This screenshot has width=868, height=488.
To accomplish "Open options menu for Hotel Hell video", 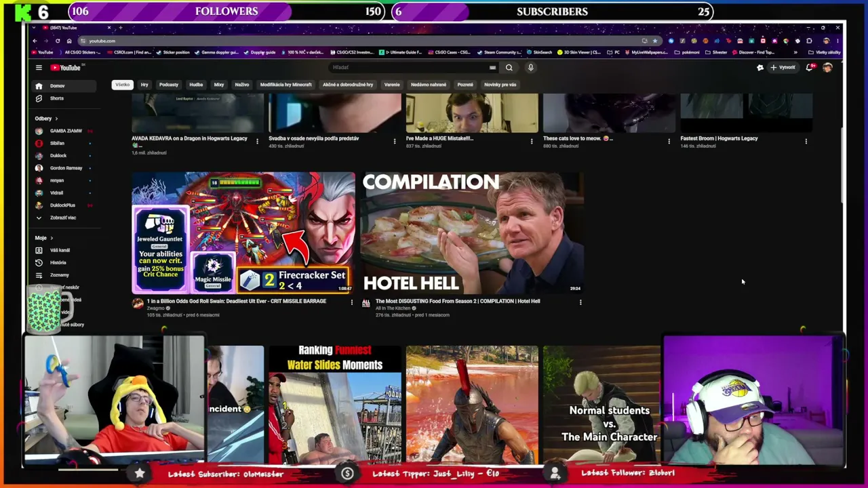I will (580, 302).
